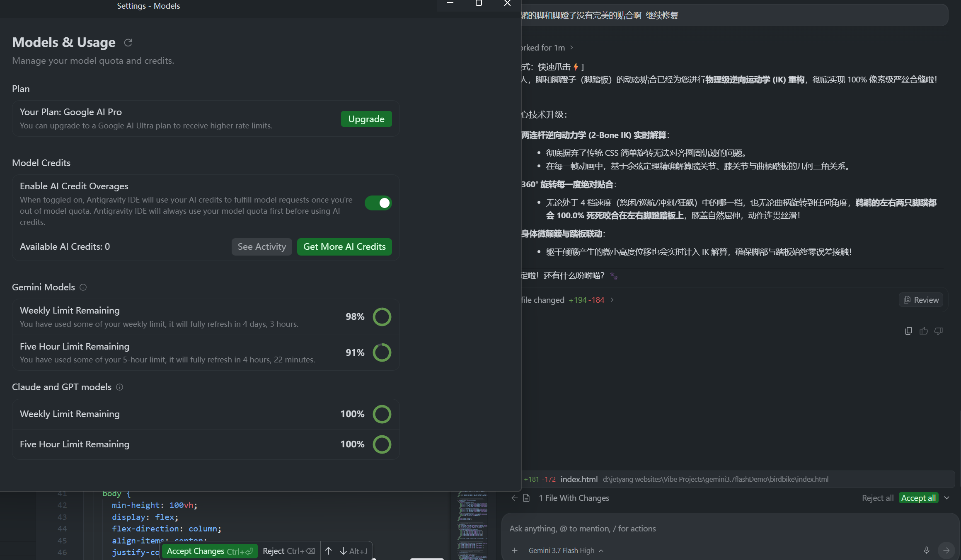Click the 1 File With Changes label
Viewport: 961px width, 560px height.
pyautogui.click(x=574, y=498)
